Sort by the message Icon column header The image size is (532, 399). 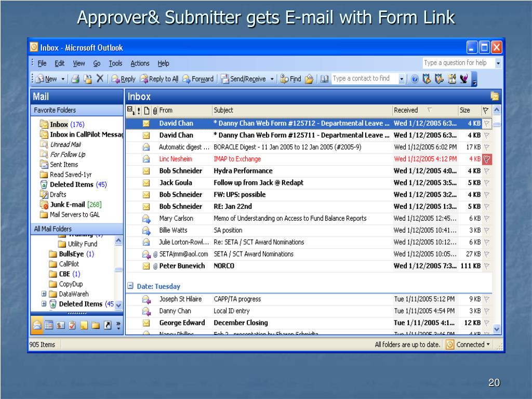click(147, 110)
